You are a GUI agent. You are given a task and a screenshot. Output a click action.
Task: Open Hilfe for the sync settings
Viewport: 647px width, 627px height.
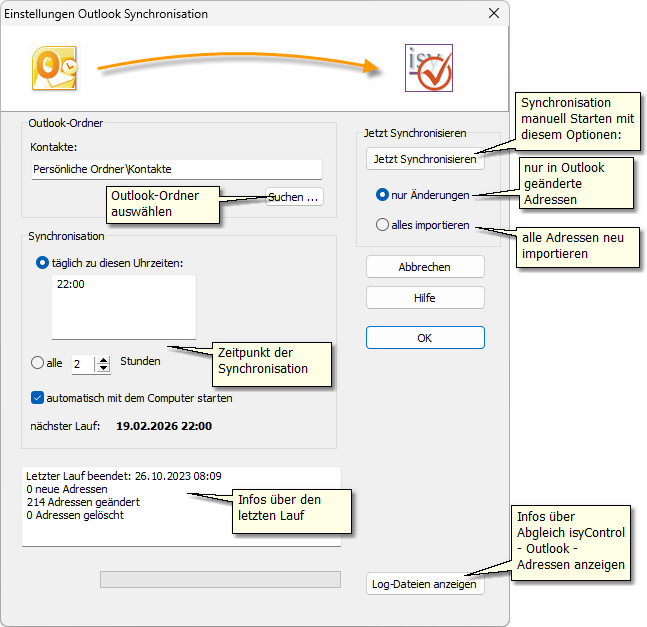pos(425,298)
